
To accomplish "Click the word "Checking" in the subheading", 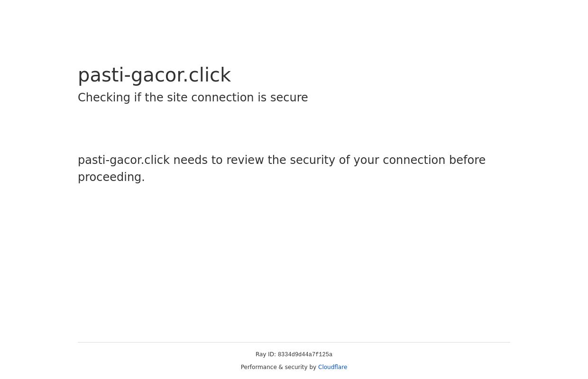I will [x=104, y=98].
